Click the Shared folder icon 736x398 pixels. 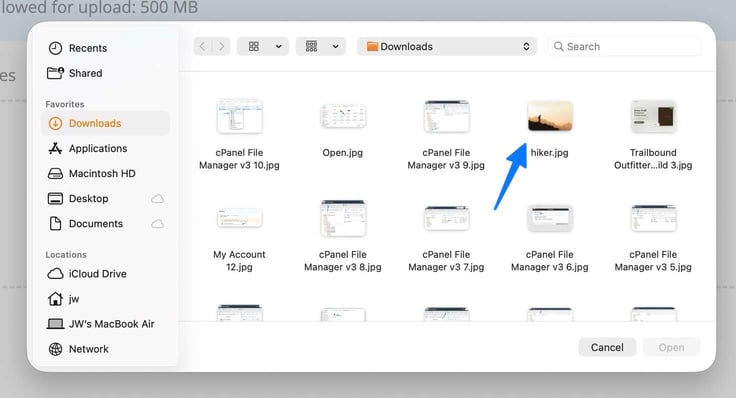[x=55, y=73]
